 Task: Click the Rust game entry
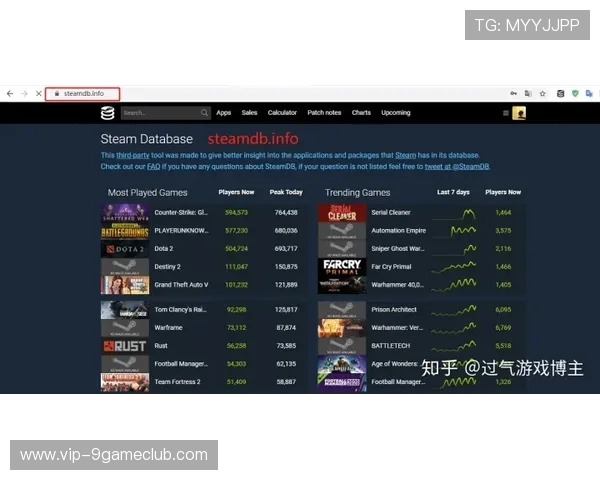pyautogui.click(x=163, y=346)
